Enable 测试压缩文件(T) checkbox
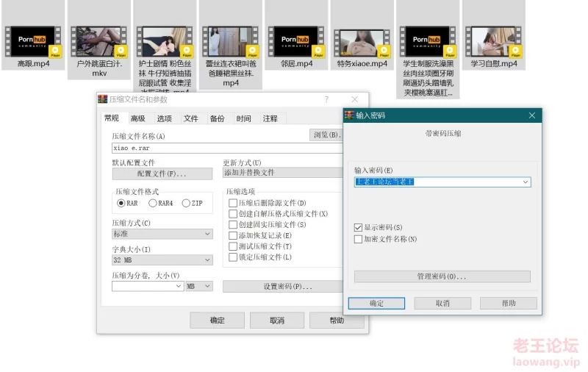The image size is (588, 372). click(233, 246)
